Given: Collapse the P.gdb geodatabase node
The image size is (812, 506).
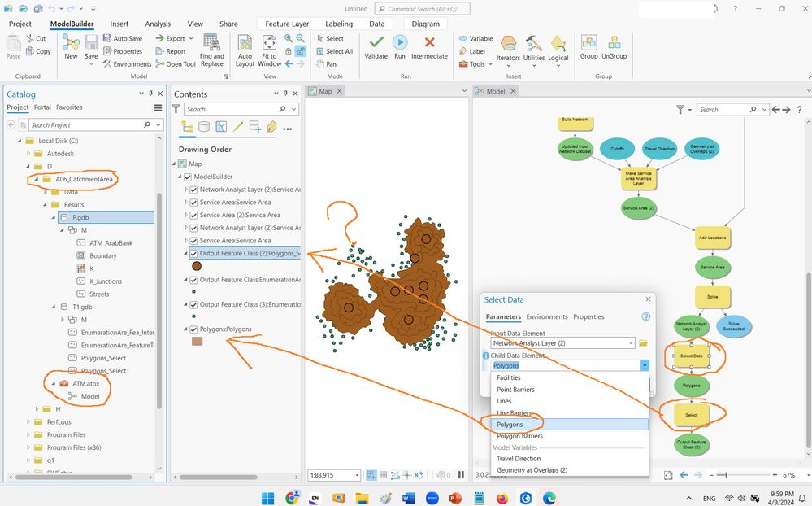Looking at the screenshot, I should point(54,218).
